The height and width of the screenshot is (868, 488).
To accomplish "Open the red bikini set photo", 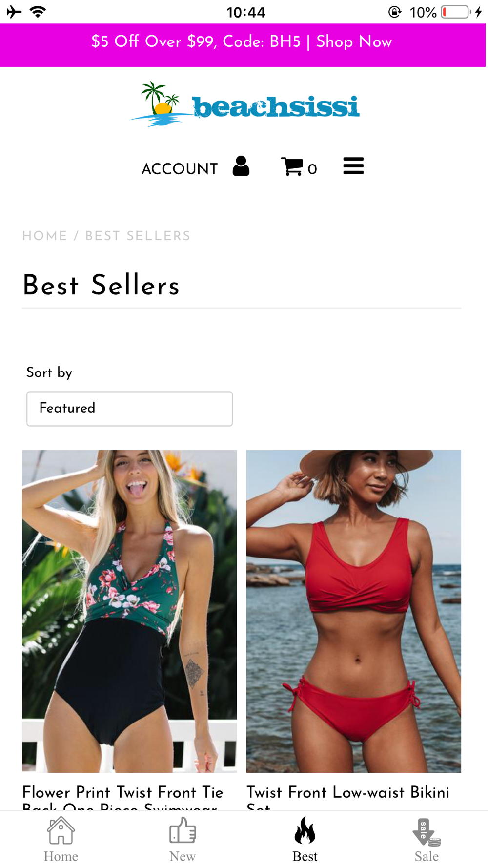I will (x=354, y=611).
